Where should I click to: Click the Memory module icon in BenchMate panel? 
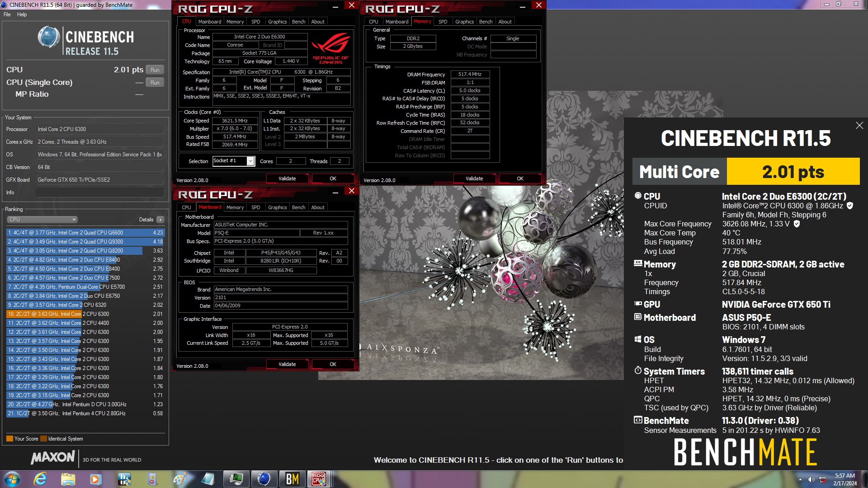click(x=638, y=263)
